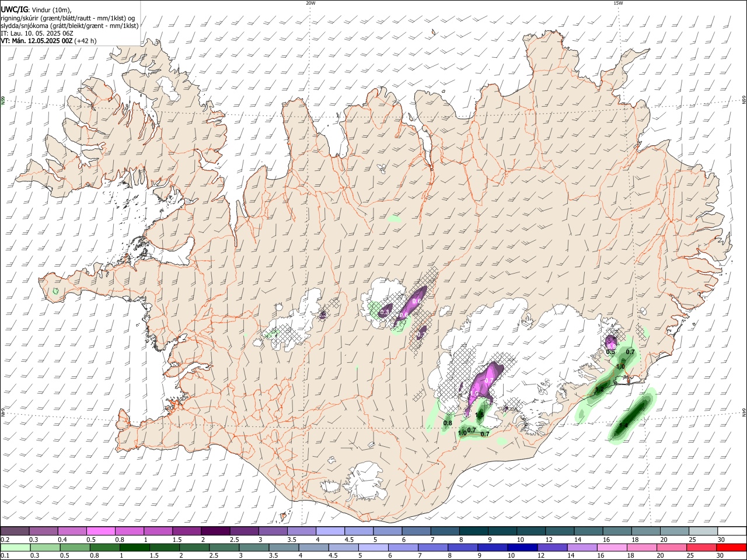Image resolution: width=747 pixels, height=560 pixels.
Task: Click the lilac 14 swatch in the lower legend
Action: point(582,547)
